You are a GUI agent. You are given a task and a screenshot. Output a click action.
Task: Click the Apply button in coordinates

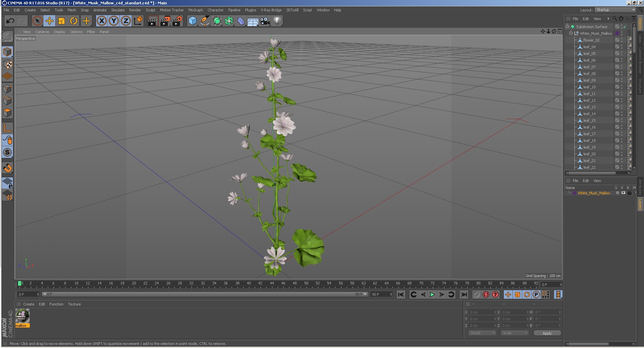click(x=547, y=333)
